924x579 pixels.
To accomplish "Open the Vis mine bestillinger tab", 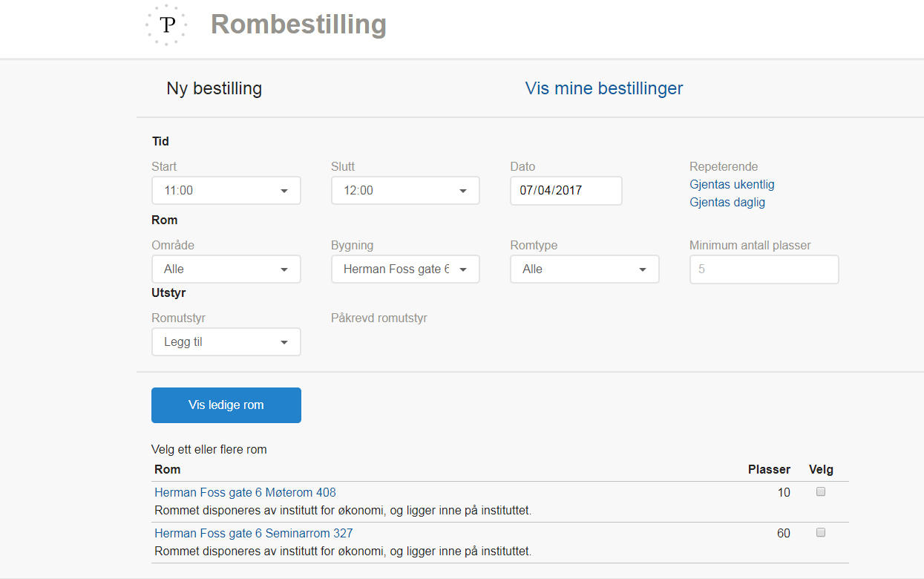I will click(x=604, y=88).
